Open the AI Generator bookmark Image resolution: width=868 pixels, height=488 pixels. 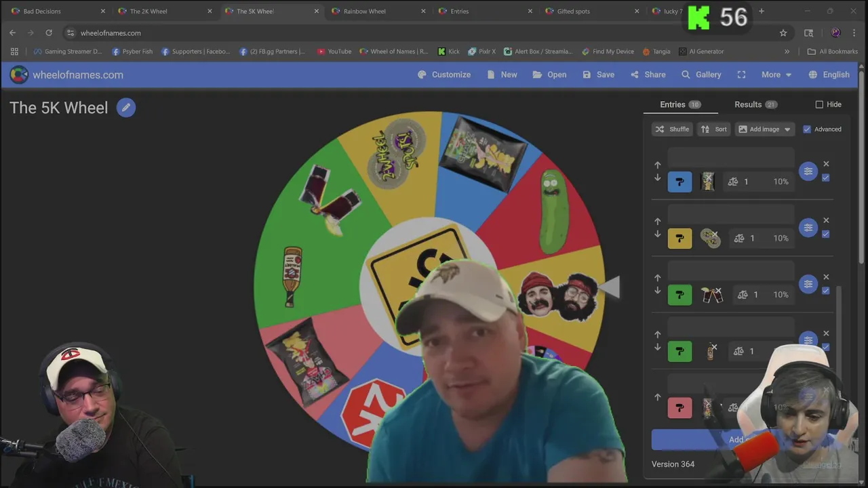click(701, 52)
